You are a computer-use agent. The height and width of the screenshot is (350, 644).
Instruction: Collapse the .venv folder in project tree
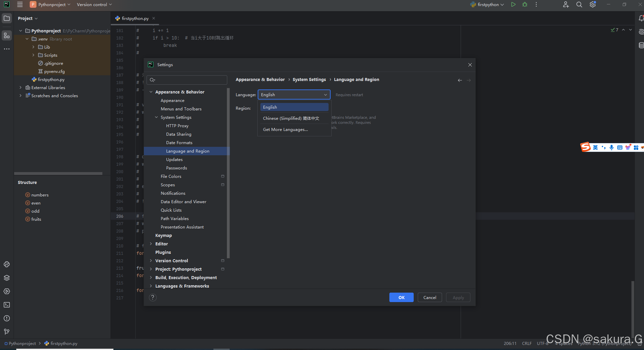[x=27, y=39]
